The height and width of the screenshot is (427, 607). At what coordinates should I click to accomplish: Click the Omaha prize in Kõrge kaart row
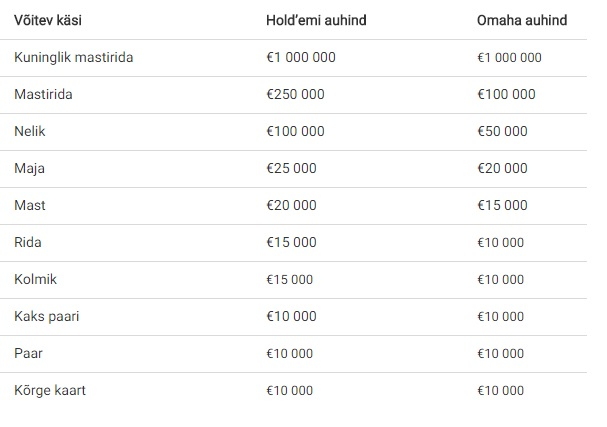tap(501, 391)
